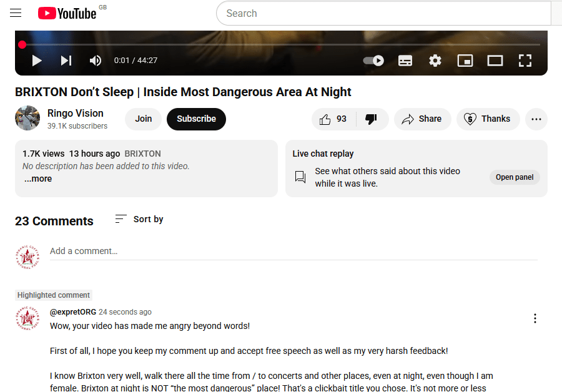
Task: Subscribe to Ringo Vision
Action: tap(196, 119)
